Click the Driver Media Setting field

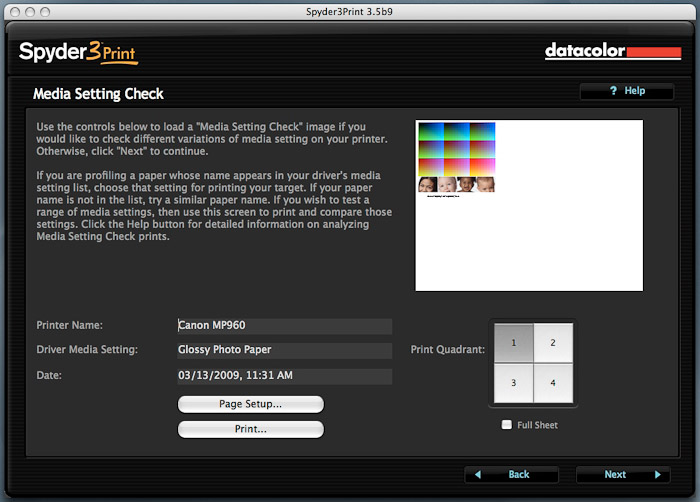[284, 351]
